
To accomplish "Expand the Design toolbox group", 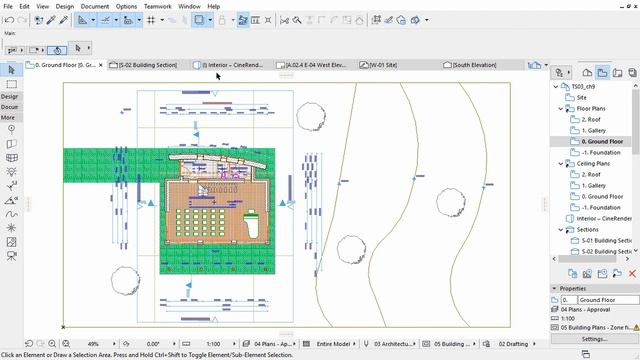I will [x=10, y=96].
